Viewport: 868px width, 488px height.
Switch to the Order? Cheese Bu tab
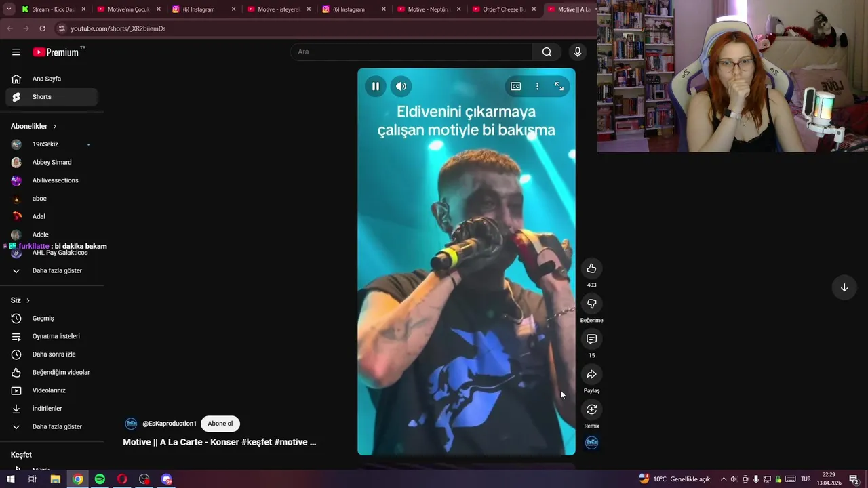504,9
